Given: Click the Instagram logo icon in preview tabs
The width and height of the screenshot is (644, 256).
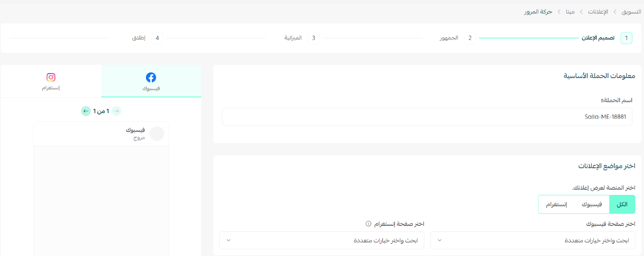Looking at the screenshot, I should 51,77.
